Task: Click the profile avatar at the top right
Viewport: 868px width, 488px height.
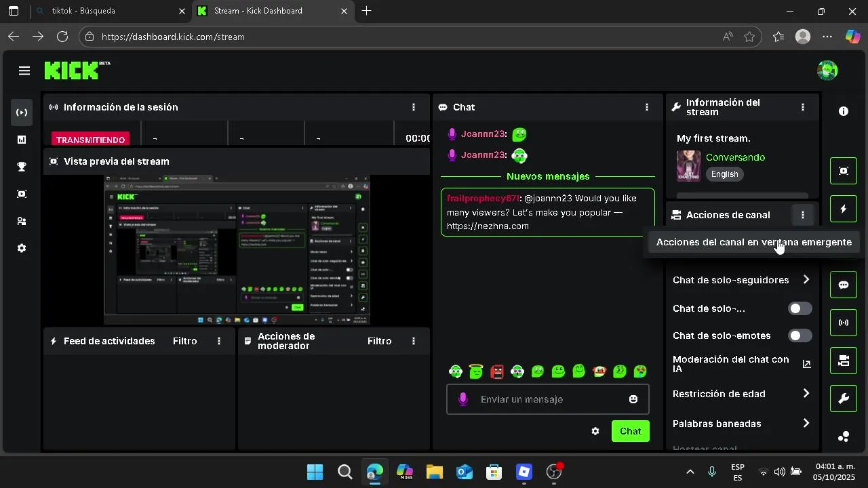Action: 827,70
